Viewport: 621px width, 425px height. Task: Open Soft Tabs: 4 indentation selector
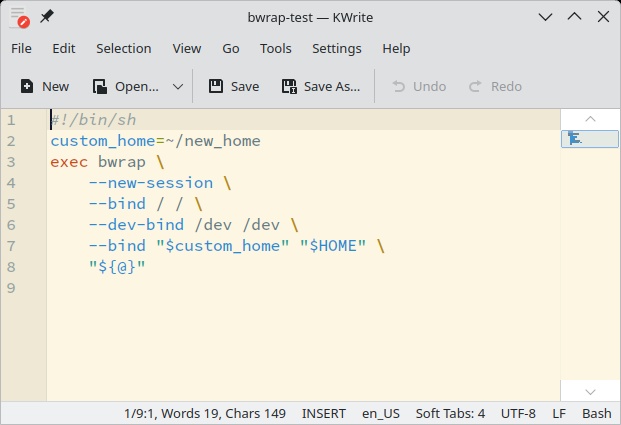450,414
